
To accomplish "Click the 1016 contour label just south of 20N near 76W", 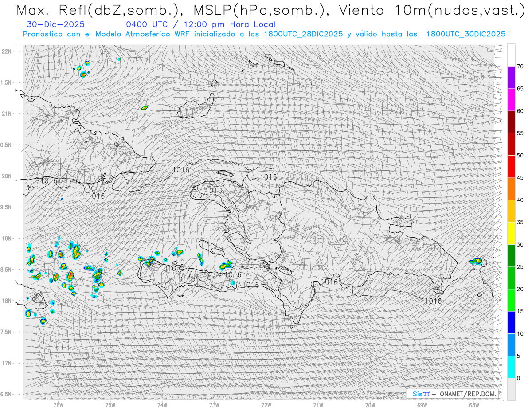I will click(x=49, y=180).
